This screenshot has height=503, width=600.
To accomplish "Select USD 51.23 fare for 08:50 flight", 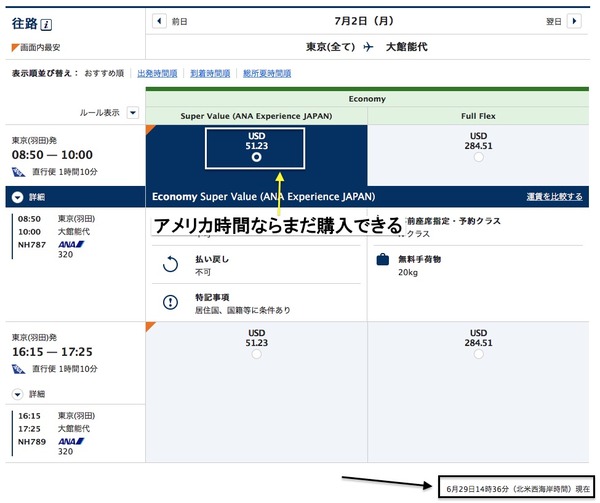I will tap(256, 157).
